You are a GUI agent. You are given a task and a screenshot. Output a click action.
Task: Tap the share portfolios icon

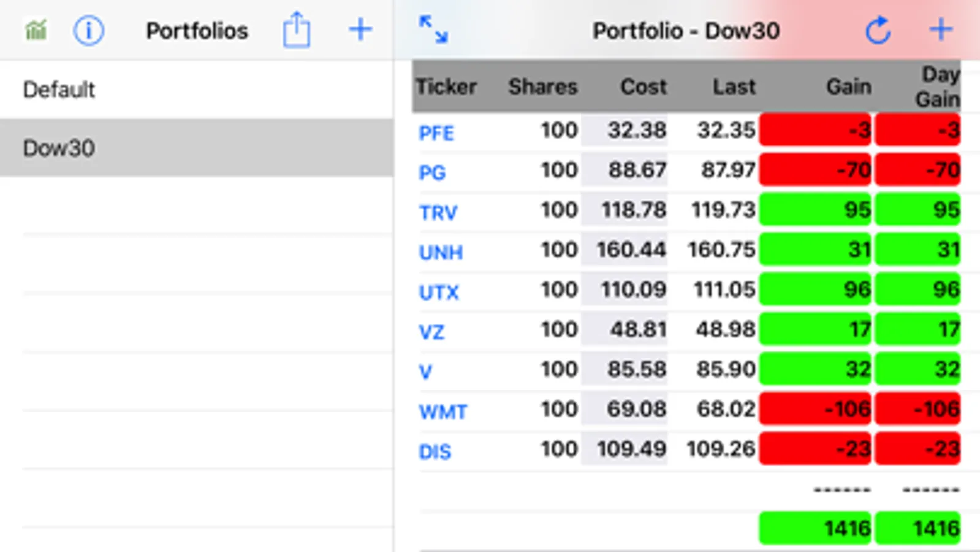(x=297, y=29)
